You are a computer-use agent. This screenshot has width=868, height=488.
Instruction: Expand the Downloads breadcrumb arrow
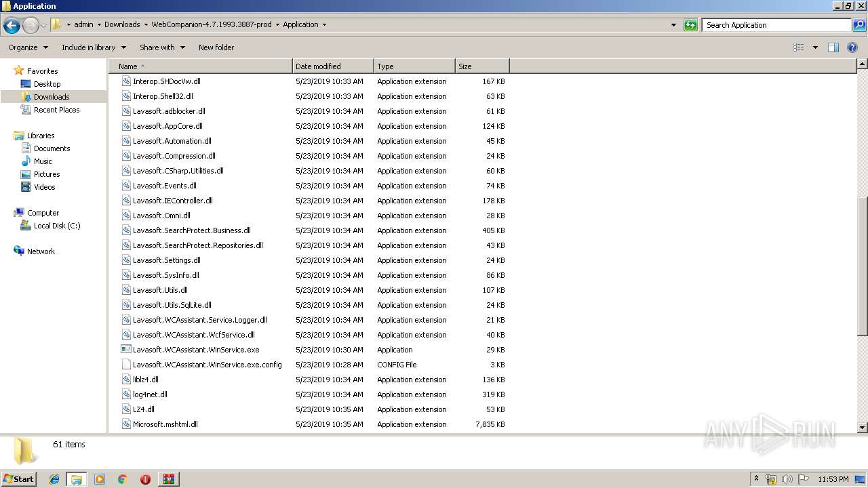146,25
